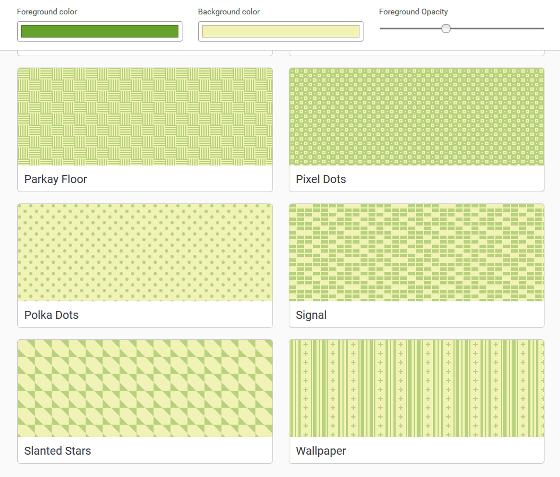560x477 pixels.
Task: Click the Foreground color label
Action: pos(47,12)
